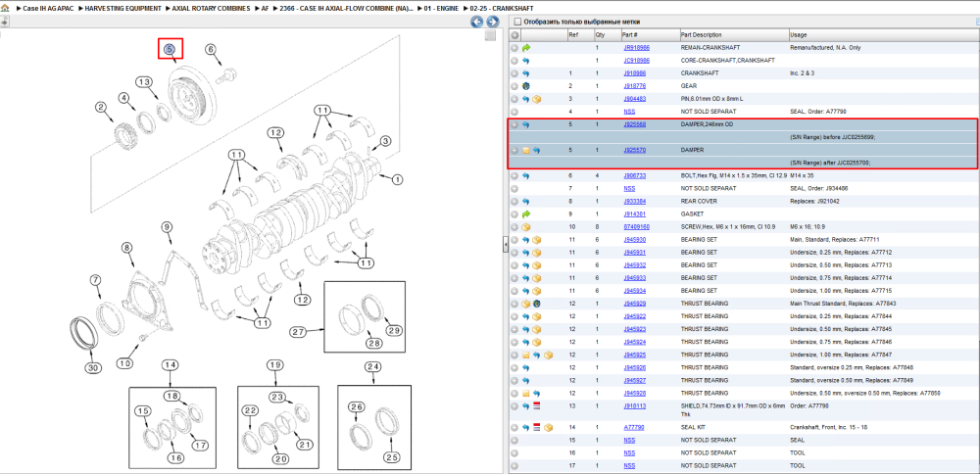The width and height of the screenshot is (980, 474).
Task: Open 'HARVESTING EQUIPMENT' breadcrumb
Action: pyautogui.click(x=123, y=9)
